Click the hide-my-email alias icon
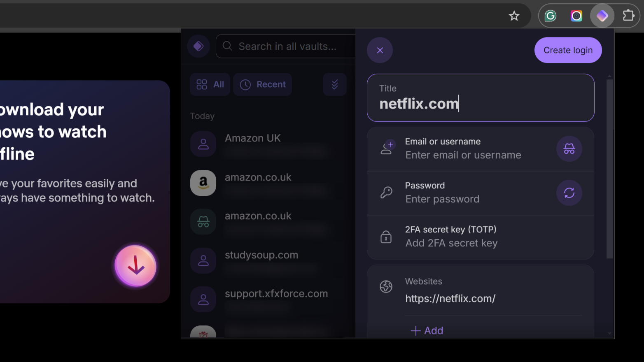 [569, 149]
